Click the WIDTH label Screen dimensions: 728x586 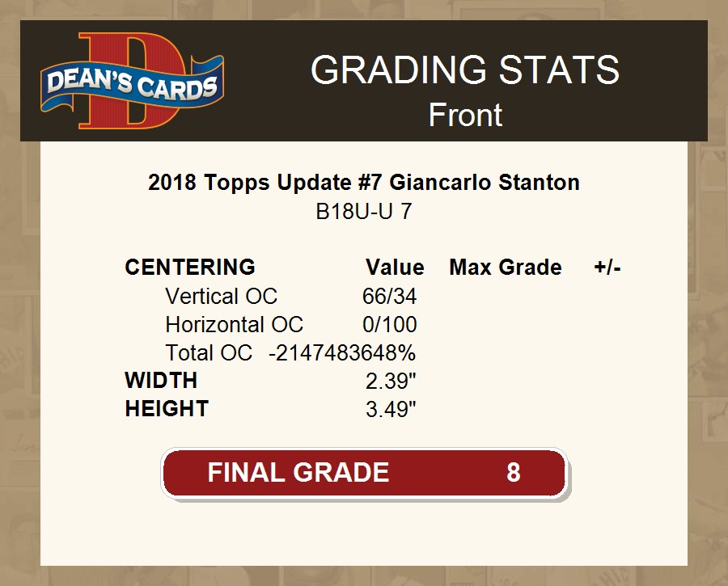pos(161,381)
